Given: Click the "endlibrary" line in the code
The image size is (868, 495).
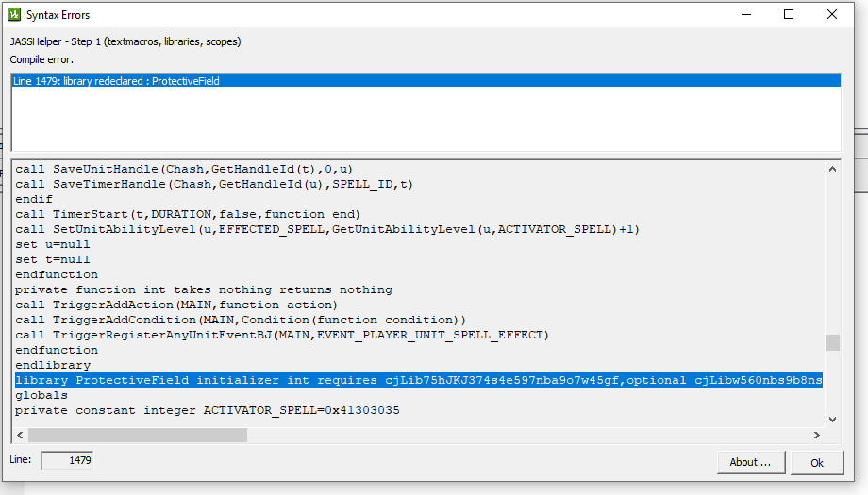Looking at the screenshot, I should coord(53,365).
